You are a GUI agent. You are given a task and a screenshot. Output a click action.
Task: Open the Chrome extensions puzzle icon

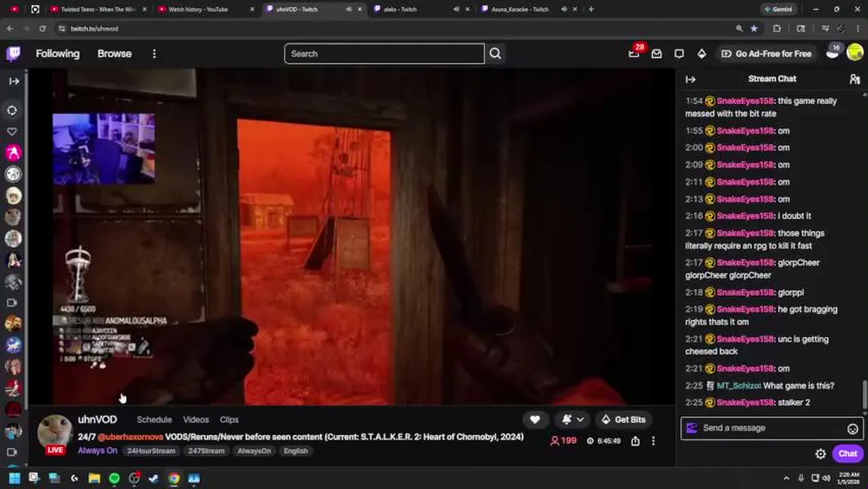point(777,29)
